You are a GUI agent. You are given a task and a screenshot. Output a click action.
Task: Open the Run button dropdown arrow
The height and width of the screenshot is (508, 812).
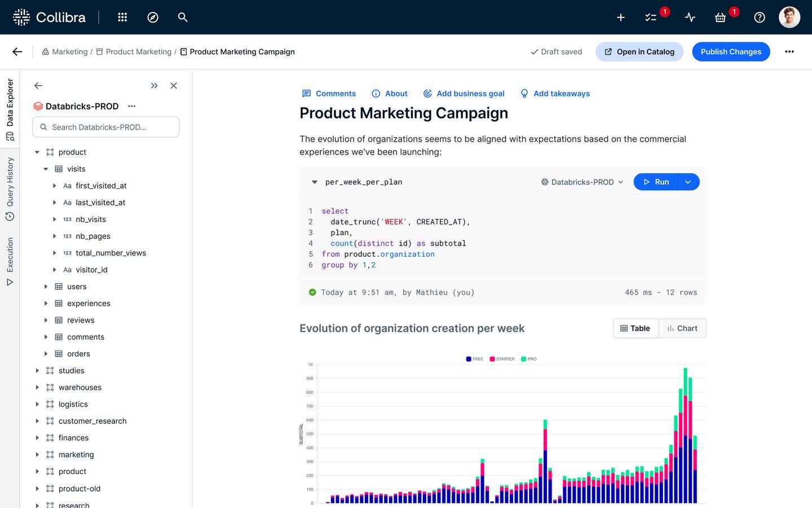point(688,182)
